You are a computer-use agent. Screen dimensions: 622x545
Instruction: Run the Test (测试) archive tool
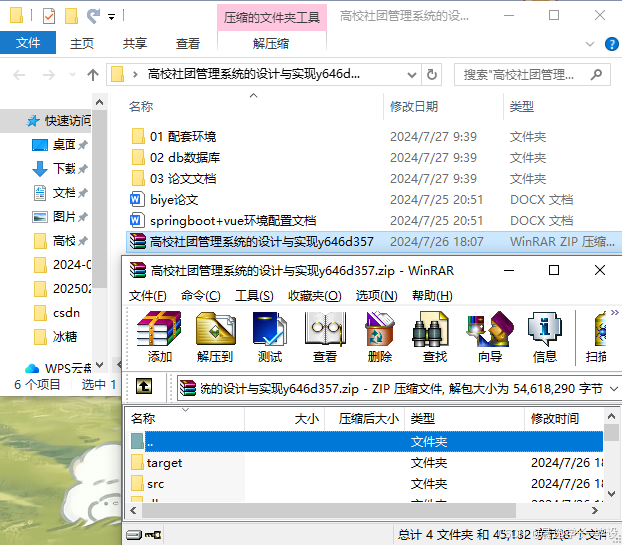tap(270, 337)
